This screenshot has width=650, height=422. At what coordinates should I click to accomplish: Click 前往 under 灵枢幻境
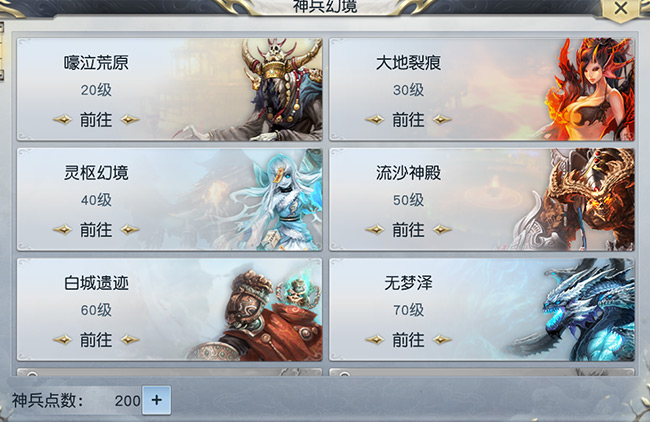click(96, 230)
